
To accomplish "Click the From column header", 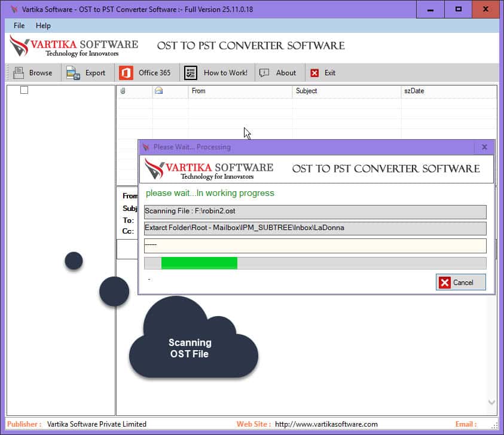I will (x=240, y=91).
